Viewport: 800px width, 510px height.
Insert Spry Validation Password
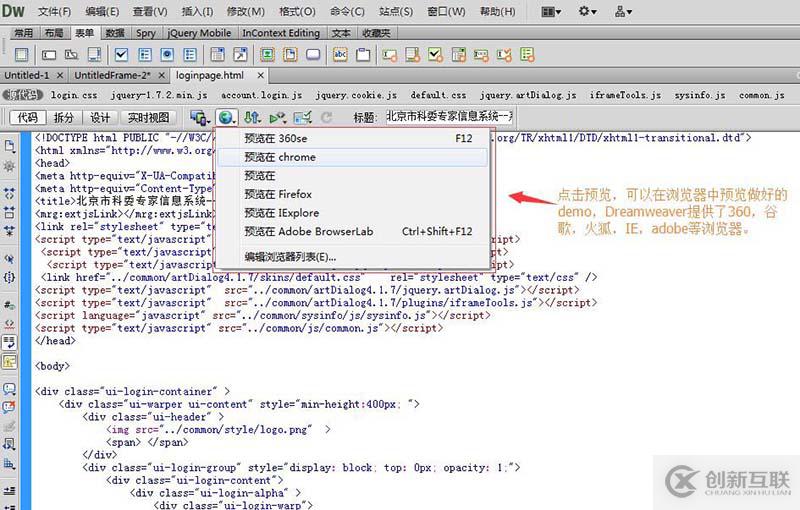pyautogui.click(x=481, y=55)
